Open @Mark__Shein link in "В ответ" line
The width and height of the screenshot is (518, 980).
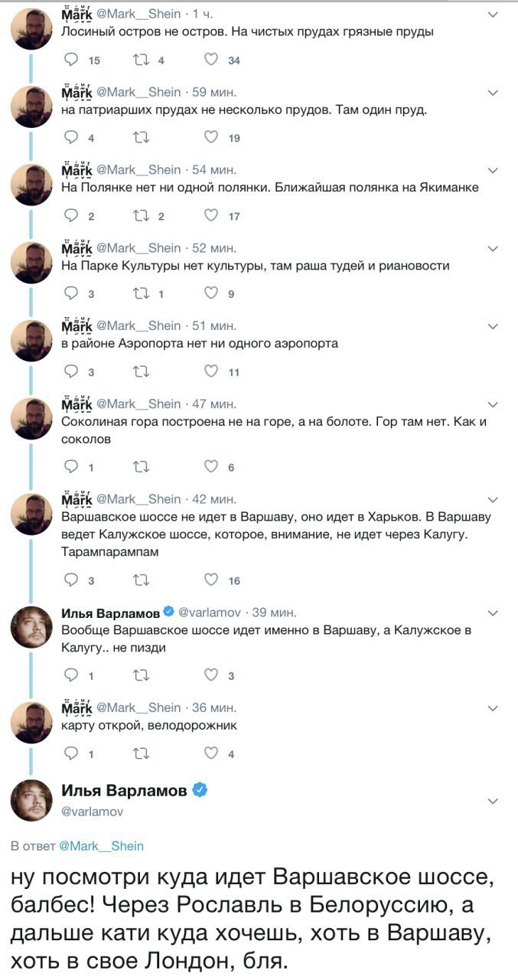101,845
